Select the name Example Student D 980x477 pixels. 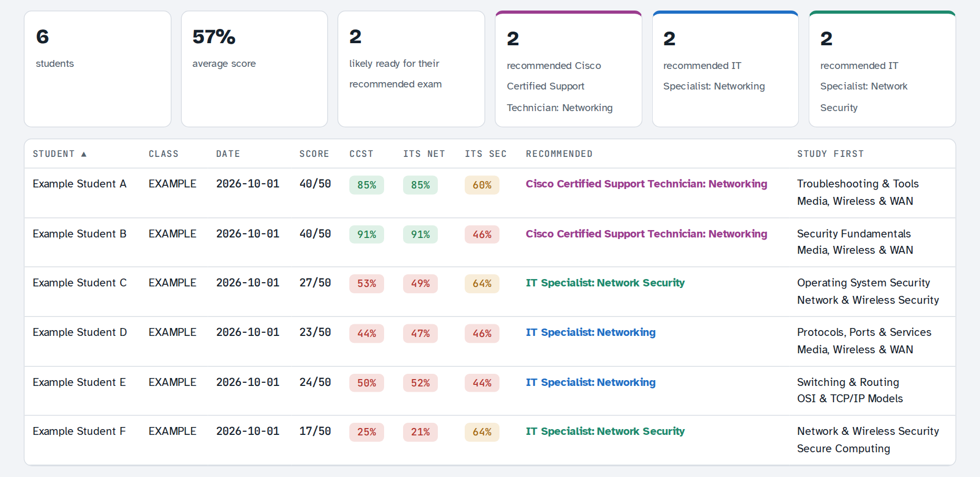(80, 332)
